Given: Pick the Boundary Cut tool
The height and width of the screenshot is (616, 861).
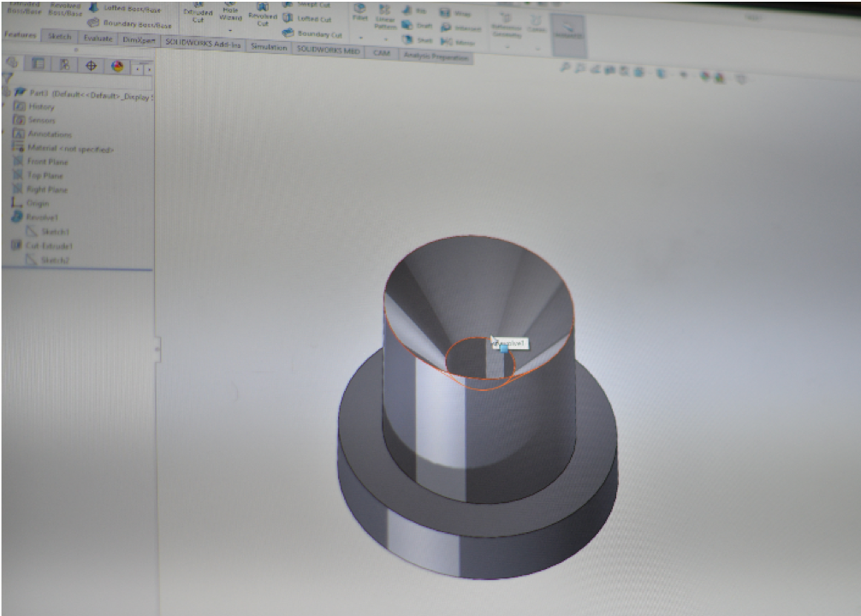Looking at the screenshot, I should coord(312,33).
